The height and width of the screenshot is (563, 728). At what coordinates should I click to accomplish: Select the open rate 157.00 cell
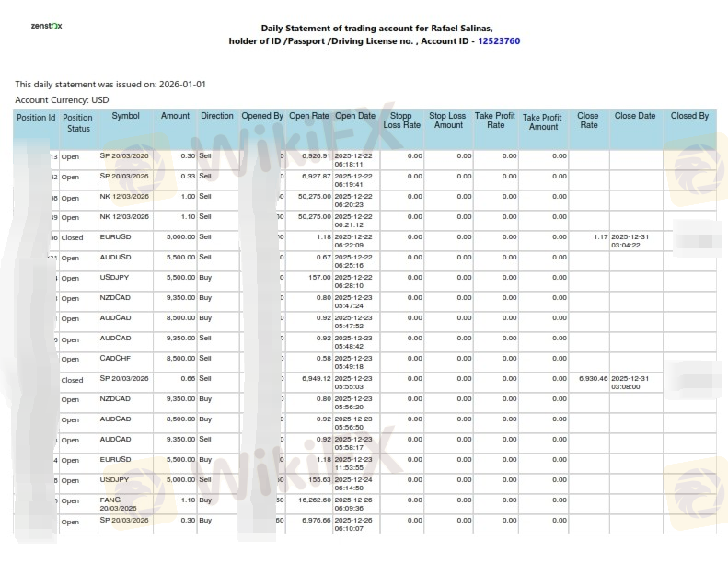coord(308,281)
